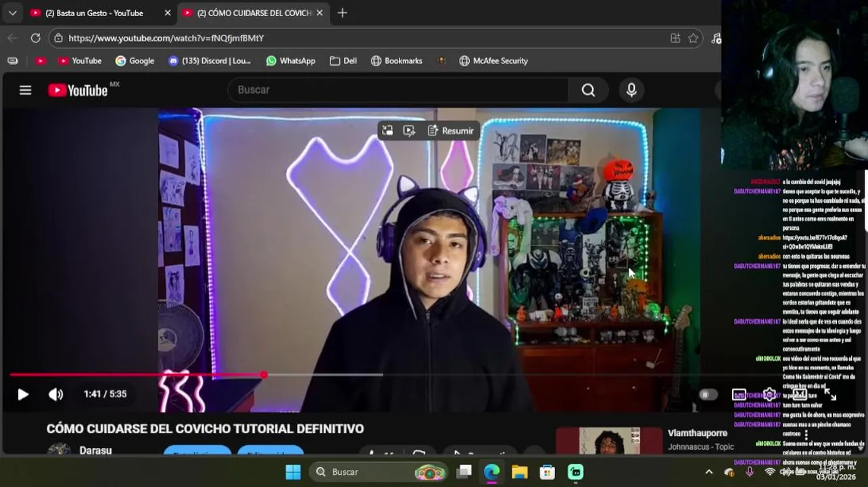The image size is (868, 487).
Task: Open the Vlamthauporre recommended video thumbnail
Action: 609,441
